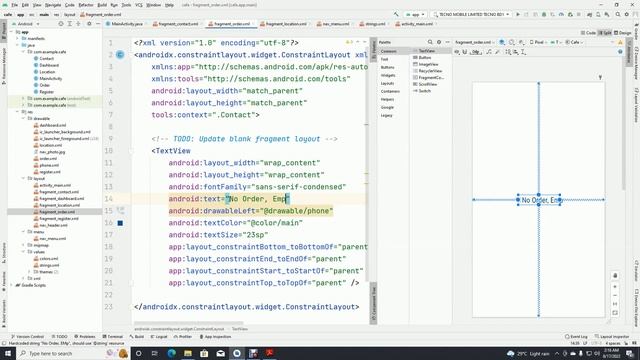640x360 pixels.
Task: Open the Debug app bug icon
Action: 544,14
